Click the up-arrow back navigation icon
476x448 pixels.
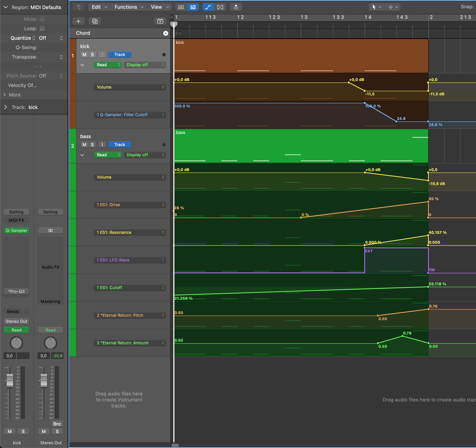pos(79,7)
